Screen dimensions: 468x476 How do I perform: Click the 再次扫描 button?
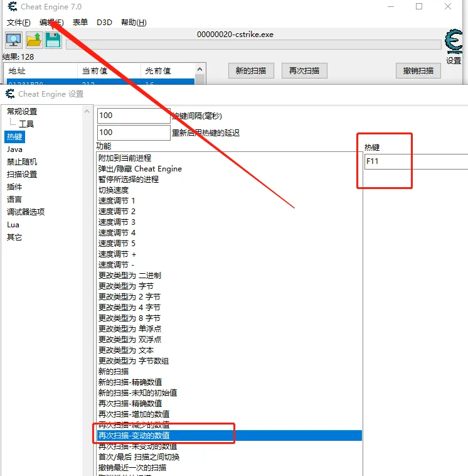coord(304,71)
